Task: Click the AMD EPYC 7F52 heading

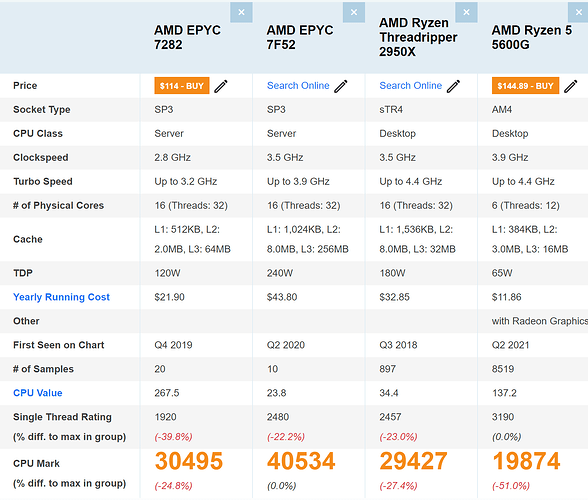Action: pyautogui.click(x=300, y=37)
